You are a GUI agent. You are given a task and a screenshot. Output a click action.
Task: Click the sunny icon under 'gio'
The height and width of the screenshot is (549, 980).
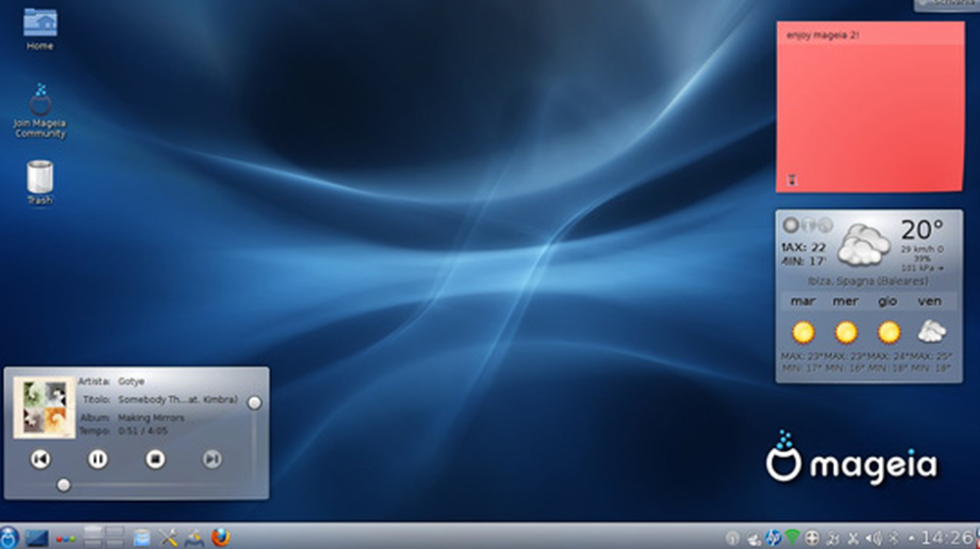888,332
